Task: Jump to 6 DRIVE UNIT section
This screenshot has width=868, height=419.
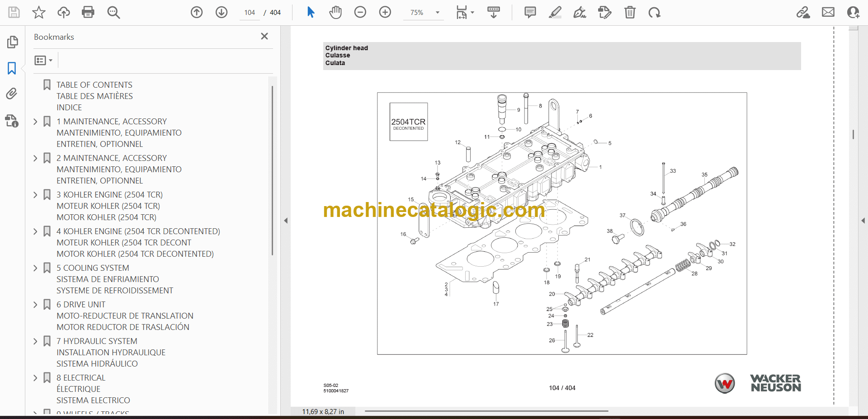Action: 125,316
